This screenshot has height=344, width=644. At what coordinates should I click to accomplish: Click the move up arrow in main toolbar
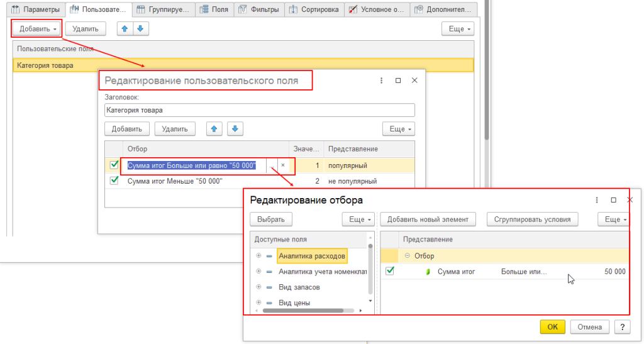coord(125,29)
